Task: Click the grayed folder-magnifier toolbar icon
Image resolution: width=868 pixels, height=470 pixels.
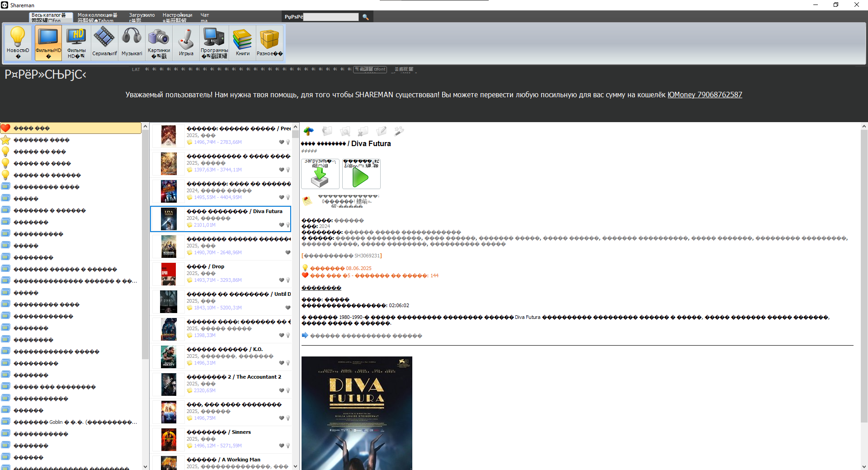Action: (345, 131)
